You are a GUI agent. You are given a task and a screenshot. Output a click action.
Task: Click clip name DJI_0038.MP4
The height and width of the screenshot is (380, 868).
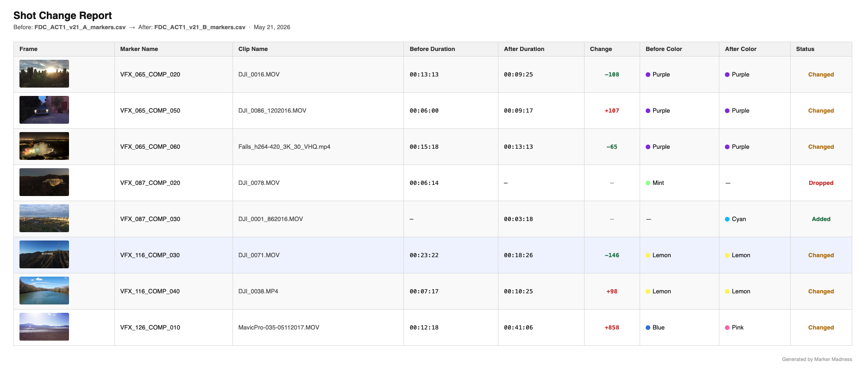pyautogui.click(x=258, y=291)
